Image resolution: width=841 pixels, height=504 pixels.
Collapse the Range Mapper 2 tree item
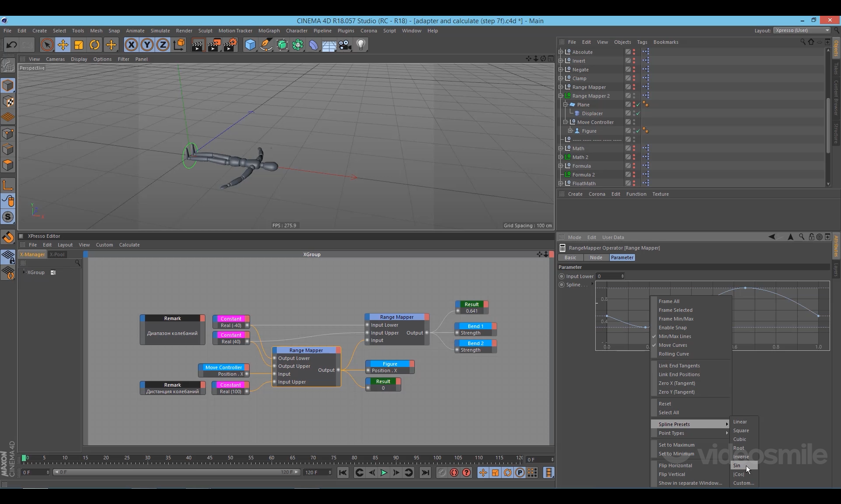(x=561, y=96)
